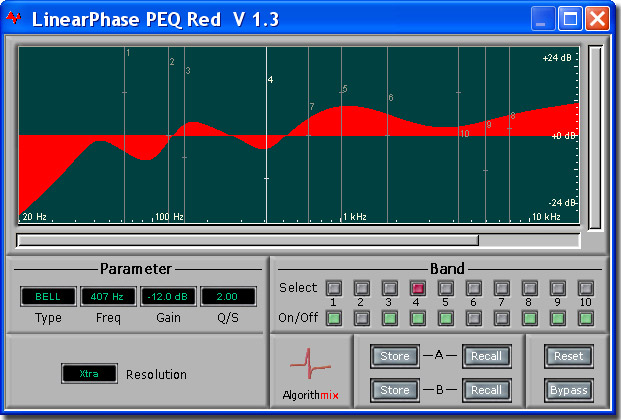Click band 5 marker in the graph
Screen dimensions: 621x420
click(x=345, y=89)
